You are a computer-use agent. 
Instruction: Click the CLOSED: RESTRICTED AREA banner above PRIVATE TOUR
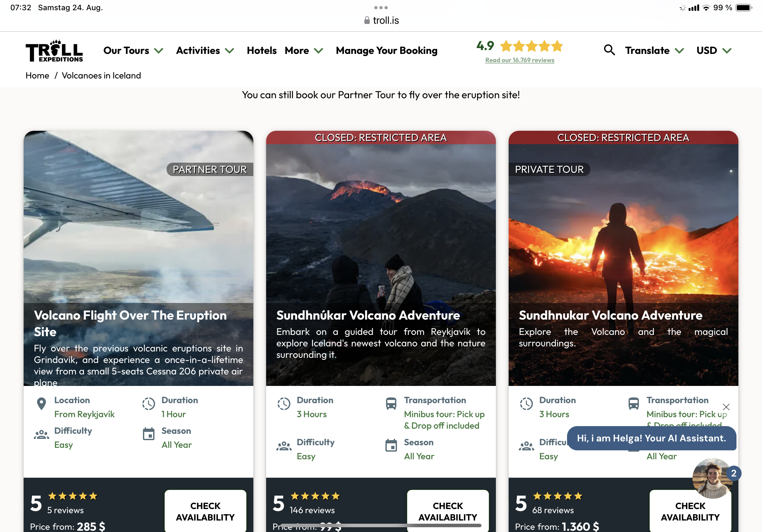point(623,137)
